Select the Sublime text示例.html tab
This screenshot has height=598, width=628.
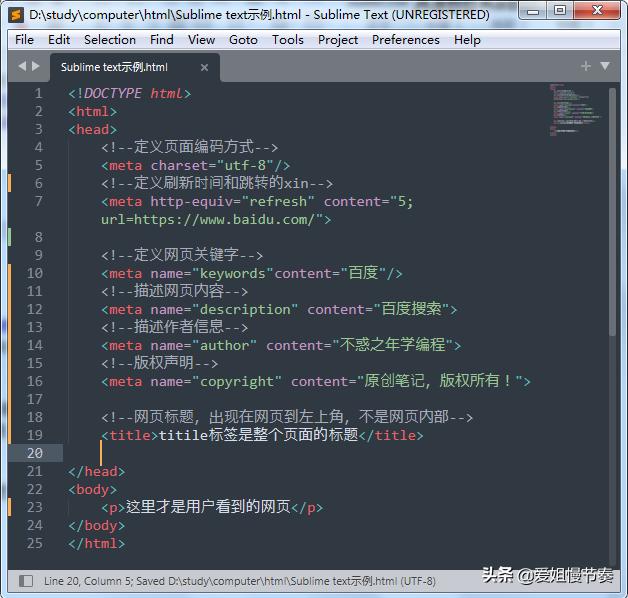[x=114, y=67]
